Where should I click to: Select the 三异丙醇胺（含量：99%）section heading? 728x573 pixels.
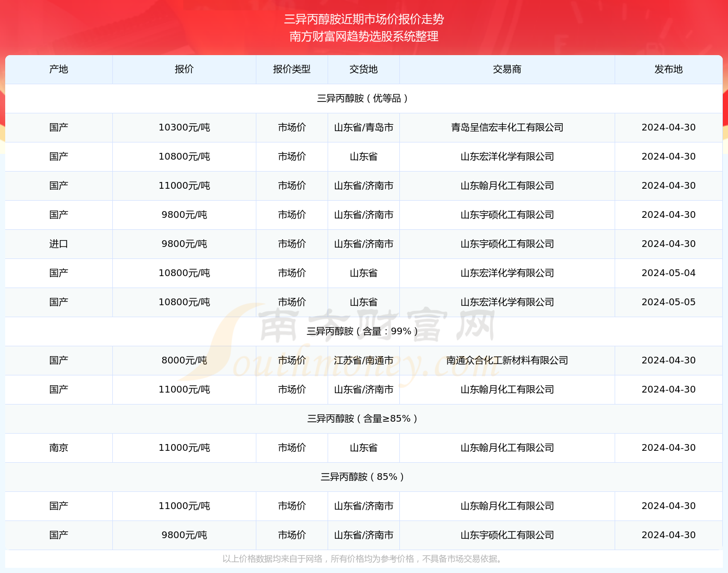pos(363,331)
